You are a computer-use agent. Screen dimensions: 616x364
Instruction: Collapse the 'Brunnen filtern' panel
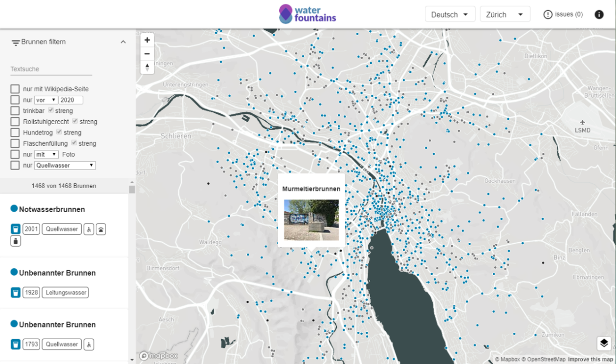tap(123, 42)
